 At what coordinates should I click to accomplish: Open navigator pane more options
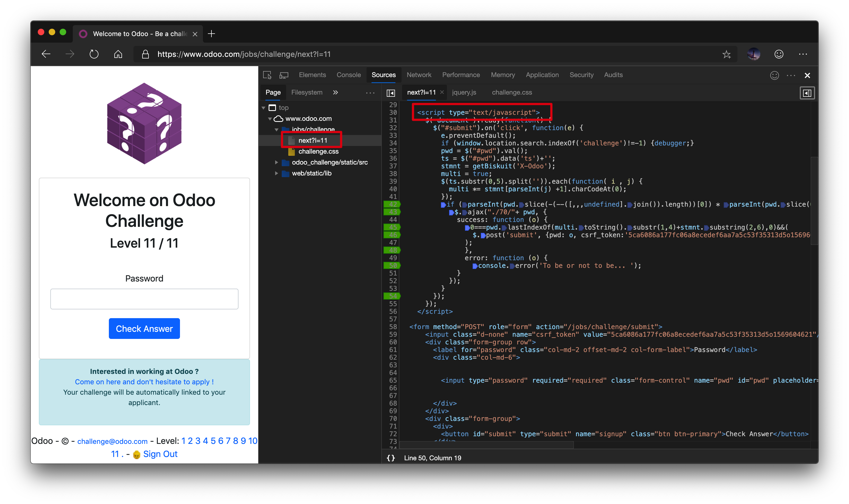tap(370, 93)
